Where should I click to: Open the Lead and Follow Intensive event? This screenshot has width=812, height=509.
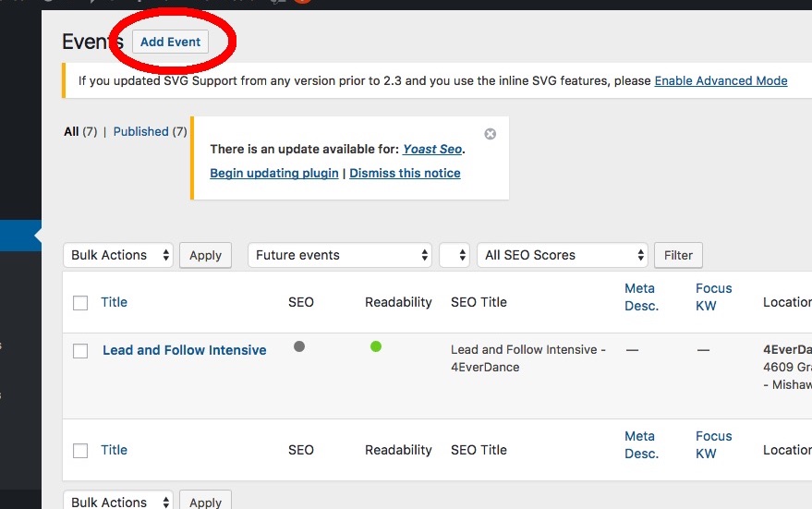pos(185,350)
